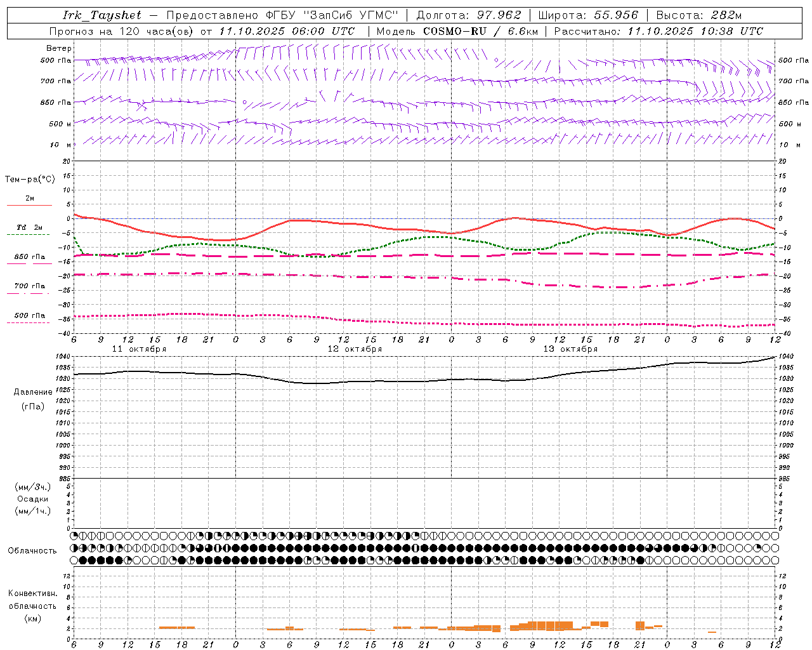Click the left '700 гПа' wind level label

56,81
